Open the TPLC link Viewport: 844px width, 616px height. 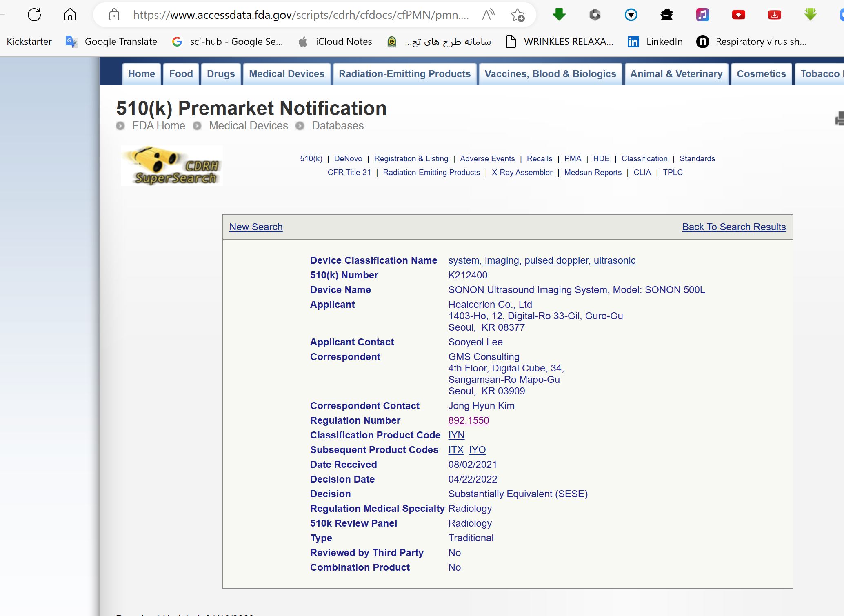pyautogui.click(x=673, y=173)
